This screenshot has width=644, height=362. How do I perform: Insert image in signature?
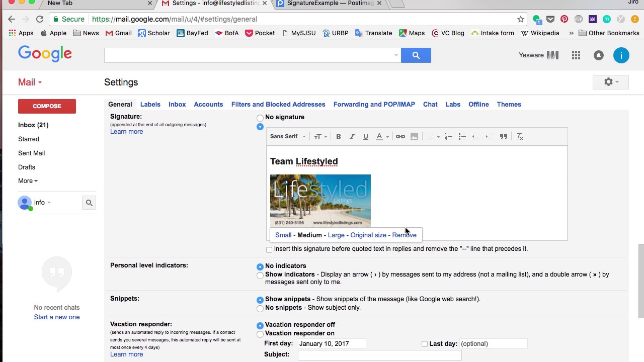[414, 137]
